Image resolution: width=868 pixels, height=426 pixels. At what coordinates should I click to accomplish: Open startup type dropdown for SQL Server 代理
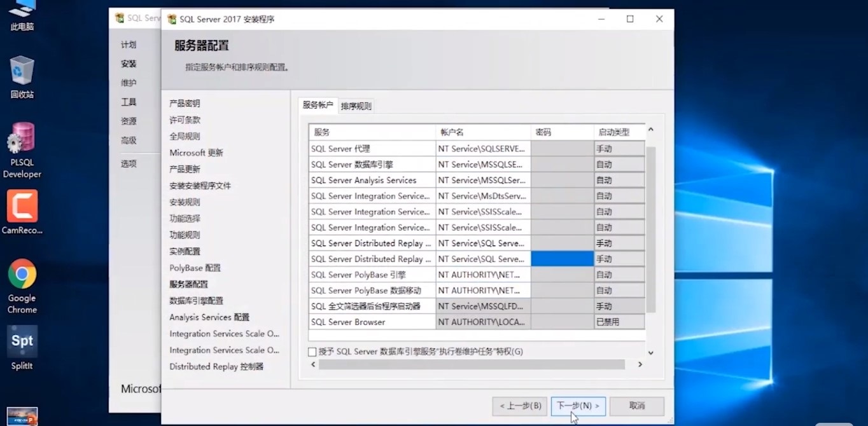[619, 148]
